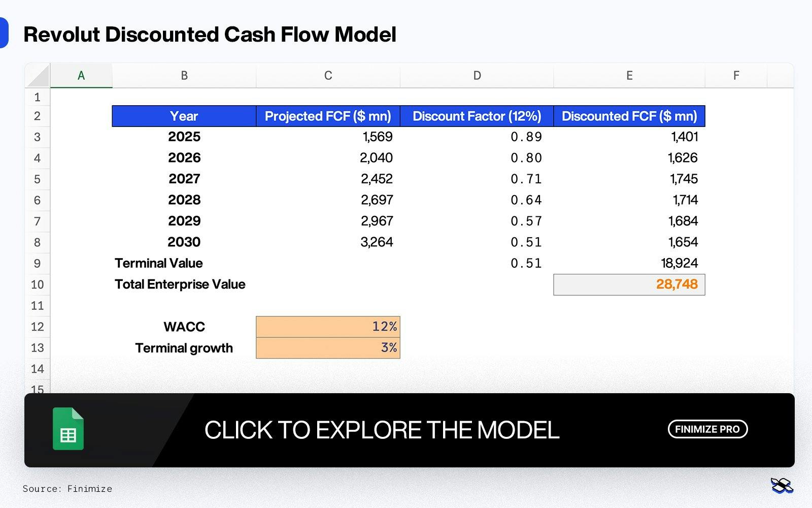Image resolution: width=812 pixels, height=508 pixels.
Task: Select discount factor 0.80
Action: pyautogui.click(x=477, y=158)
